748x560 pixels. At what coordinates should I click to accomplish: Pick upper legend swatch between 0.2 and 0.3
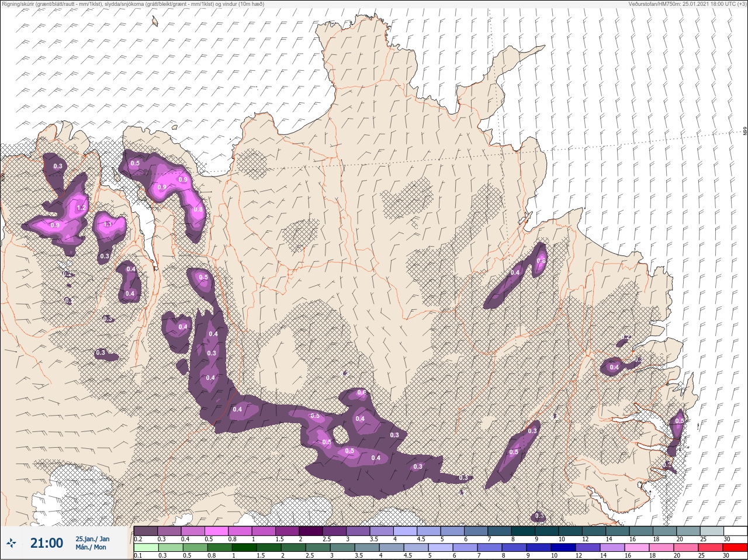pyautogui.click(x=146, y=531)
